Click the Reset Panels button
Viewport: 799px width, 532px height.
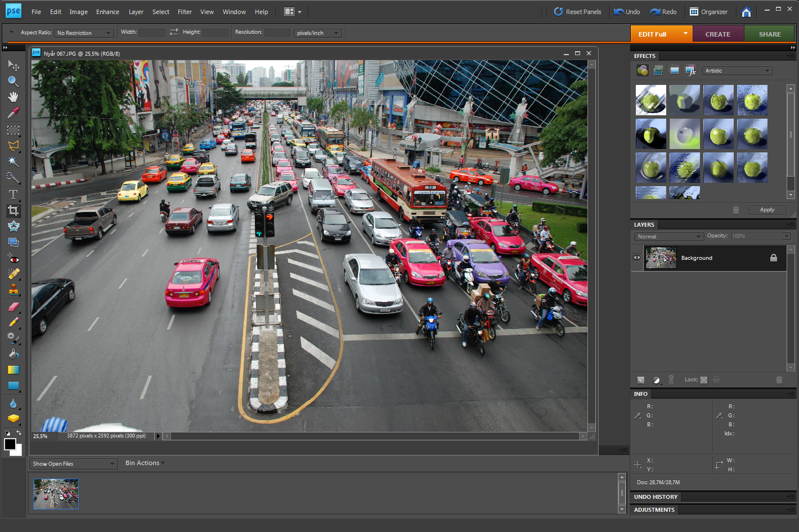pyautogui.click(x=577, y=12)
